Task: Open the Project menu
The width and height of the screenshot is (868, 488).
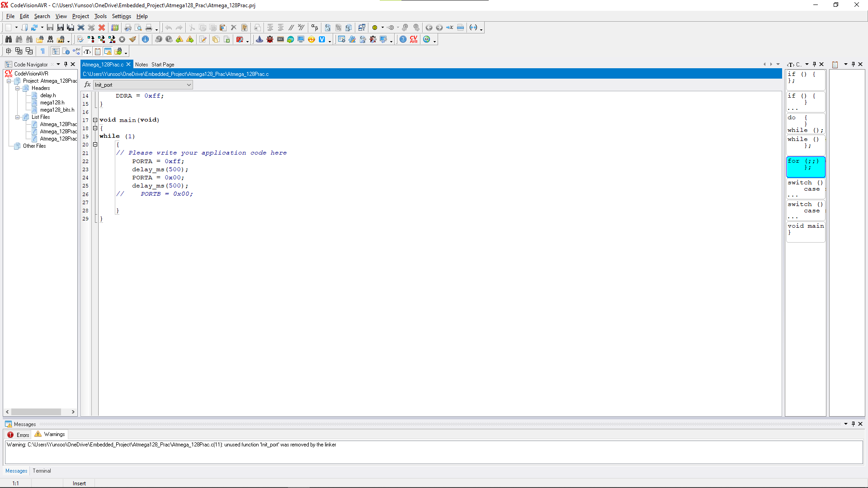Action: (80, 16)
